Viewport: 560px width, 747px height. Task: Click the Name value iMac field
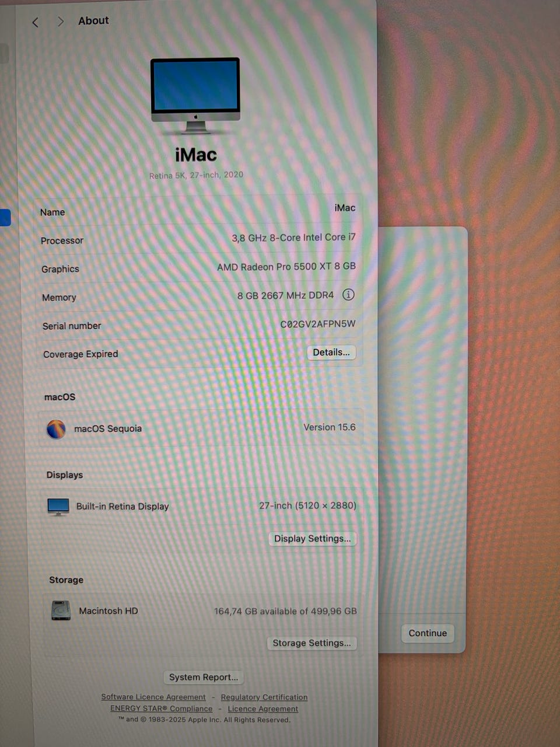pos(345,208)
